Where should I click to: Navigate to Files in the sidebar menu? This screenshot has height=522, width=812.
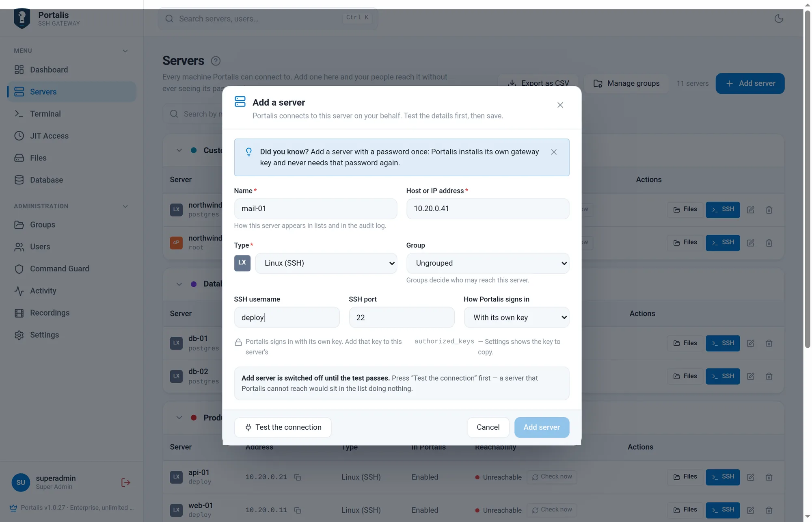point(71,158)
